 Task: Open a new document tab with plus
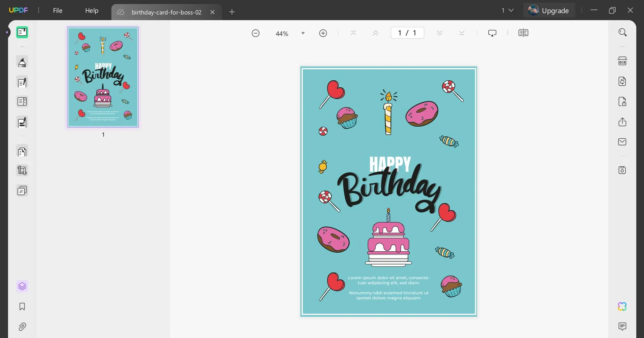coord(232,12)
